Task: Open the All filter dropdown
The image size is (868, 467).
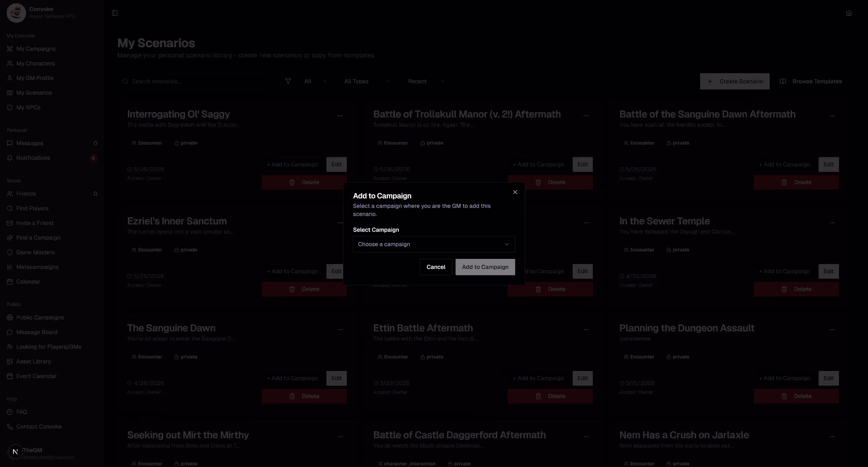Action: 315,81
